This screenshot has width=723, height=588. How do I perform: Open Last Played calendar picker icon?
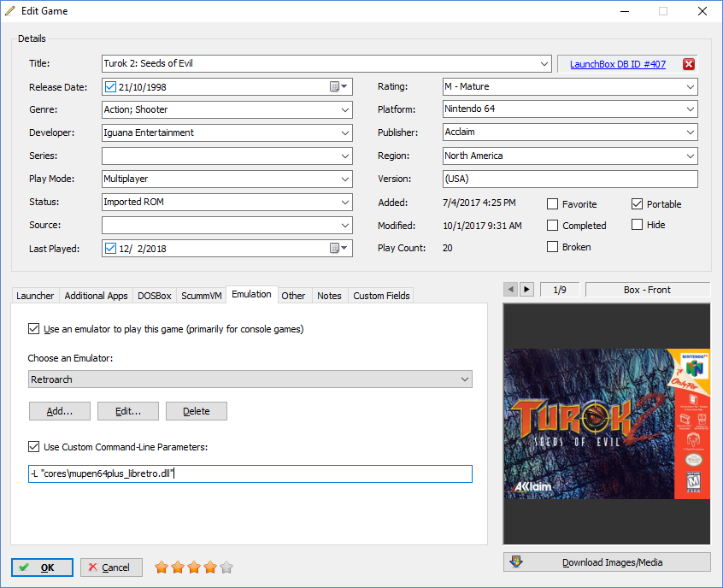[338, 248]
